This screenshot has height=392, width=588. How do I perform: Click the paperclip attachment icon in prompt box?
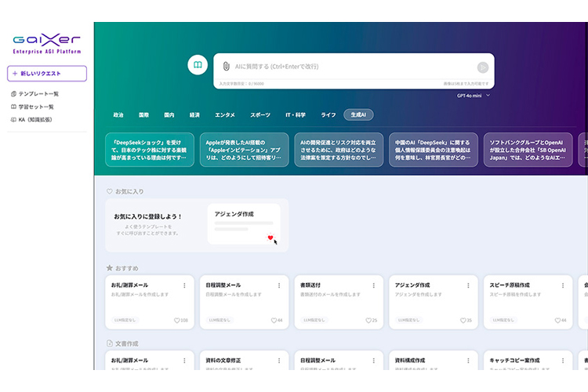coord(225,67)
